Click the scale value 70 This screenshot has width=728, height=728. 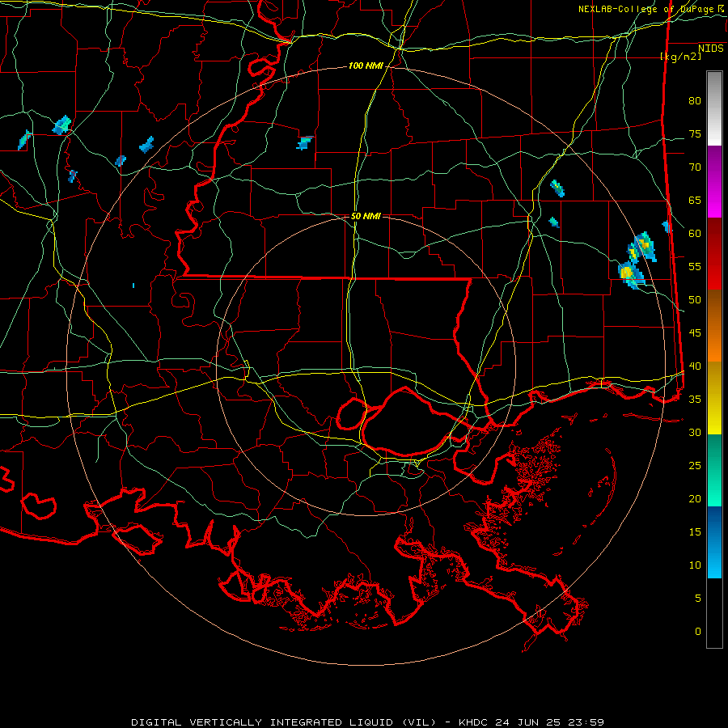(695, 167)
